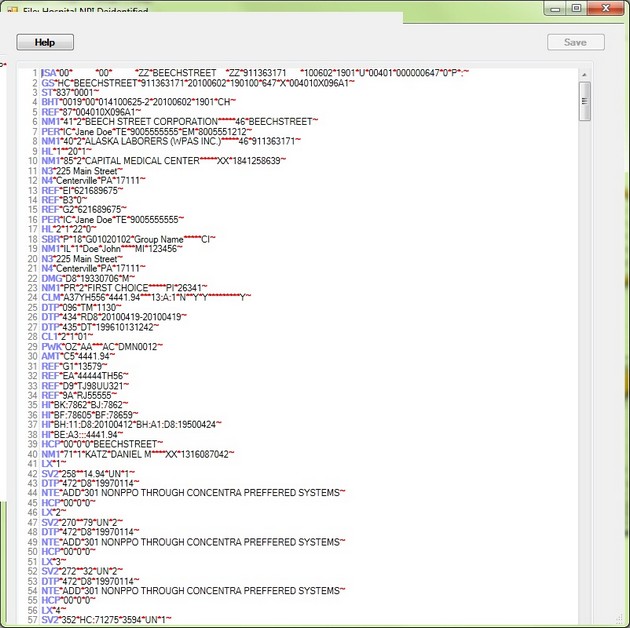Viewport: 630px width, 628px height.
Task: Select the ALASKA LABORERS NM1 line
Action: pyautogui.click(x=170, y=141)
